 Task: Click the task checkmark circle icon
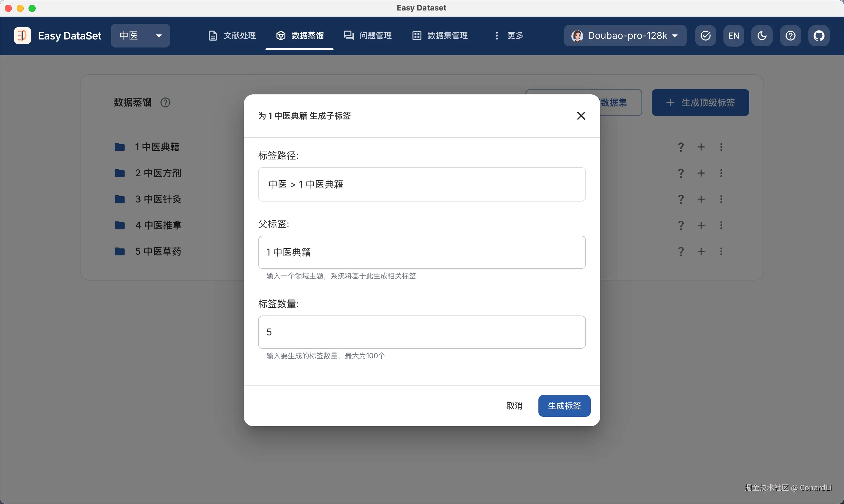click(x=705, y=36)
